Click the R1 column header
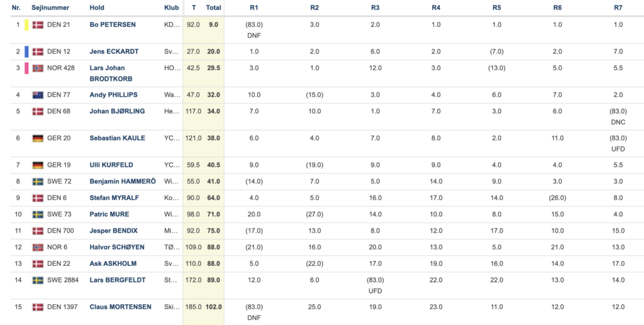The width and height of the screenshot is (644, 325). click(254, 8)
